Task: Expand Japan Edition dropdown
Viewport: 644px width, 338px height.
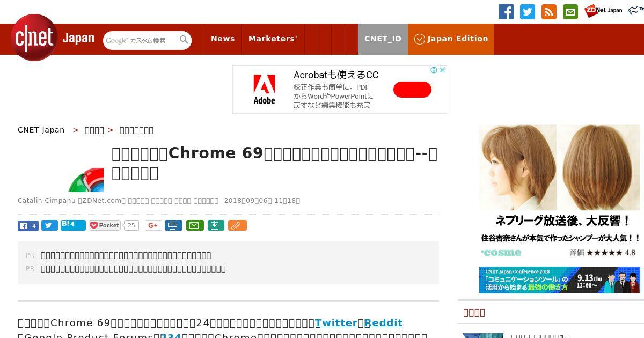Action: pos(451,39)
